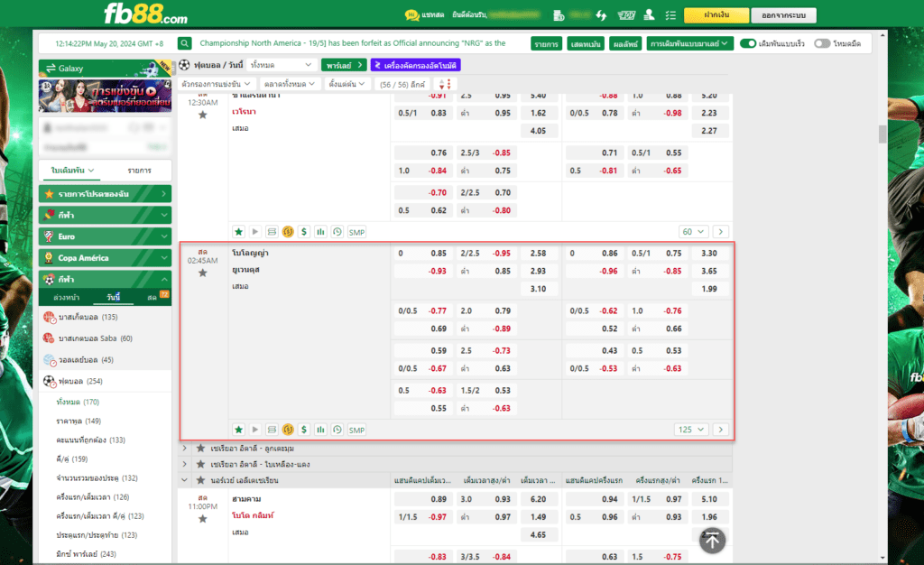Viewport: 924px width, 565px height.
Task: Switch to the รายการ tab in sidebar
Action: [x=139, y=171]
